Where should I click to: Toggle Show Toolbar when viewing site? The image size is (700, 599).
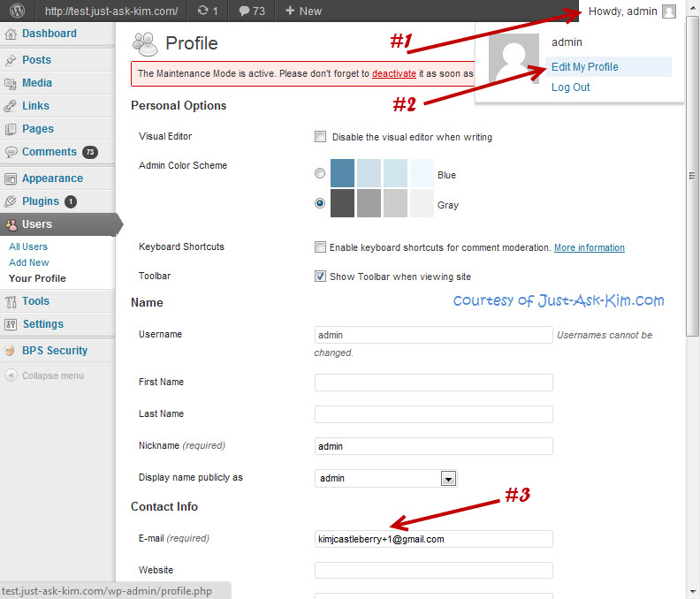point(320,277)
